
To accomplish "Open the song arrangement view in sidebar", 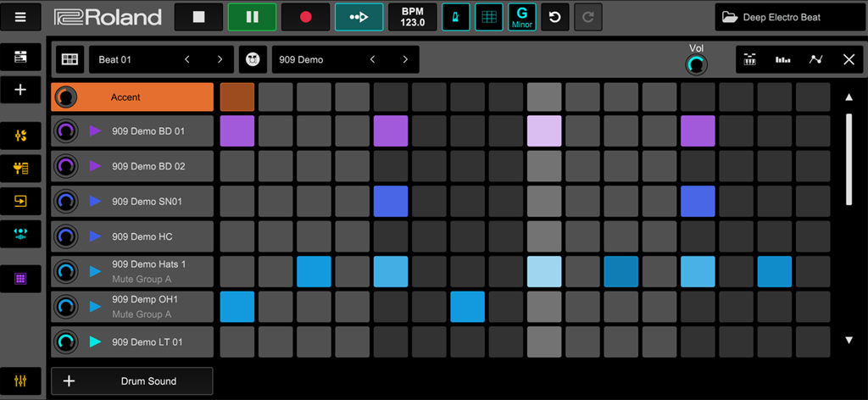I will click(x=20, y=57).
